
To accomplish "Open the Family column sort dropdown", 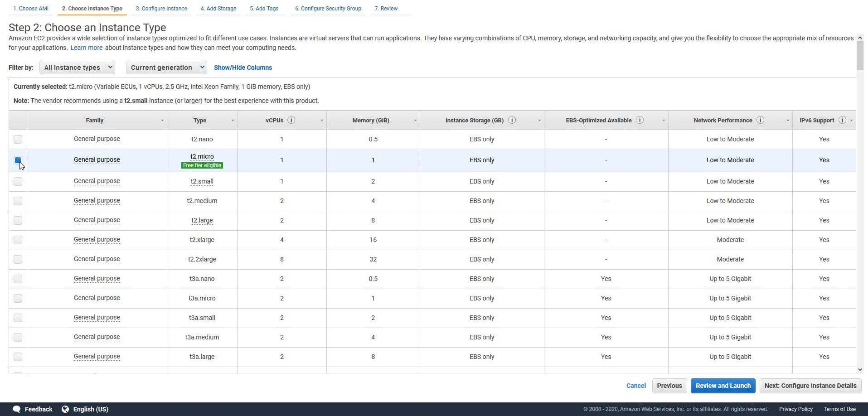I will (162, 121).
